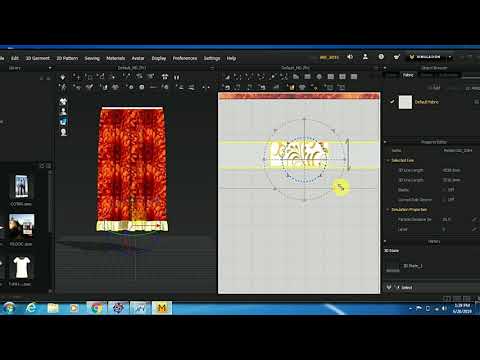480x360 pixels.
Task: Click the speaker icon in top bar
Action: point(350,57)
